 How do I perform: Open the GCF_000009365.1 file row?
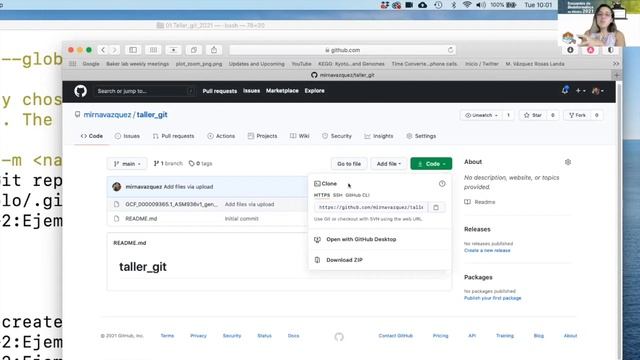tap(171, 204)
